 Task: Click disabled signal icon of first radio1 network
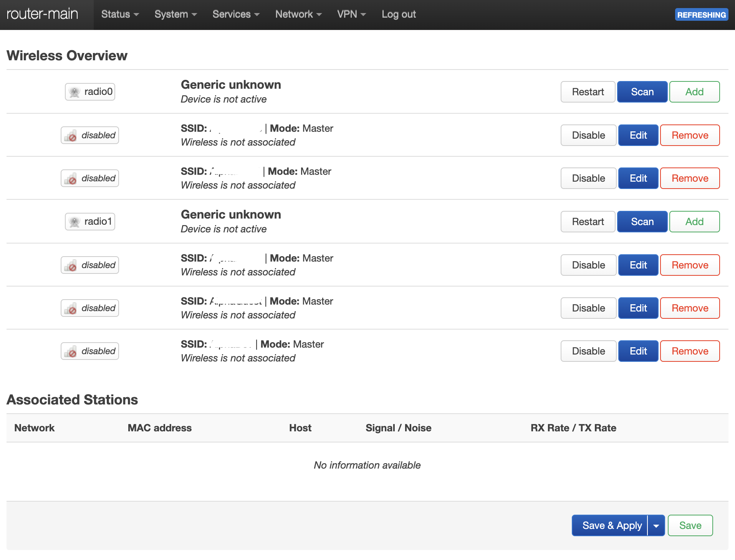[x=71, y=265]
